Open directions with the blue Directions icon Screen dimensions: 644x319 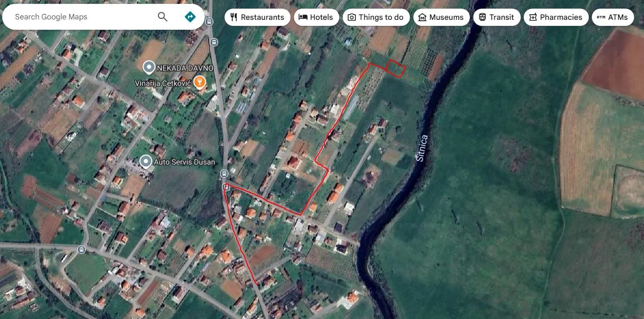click(190, 16)
